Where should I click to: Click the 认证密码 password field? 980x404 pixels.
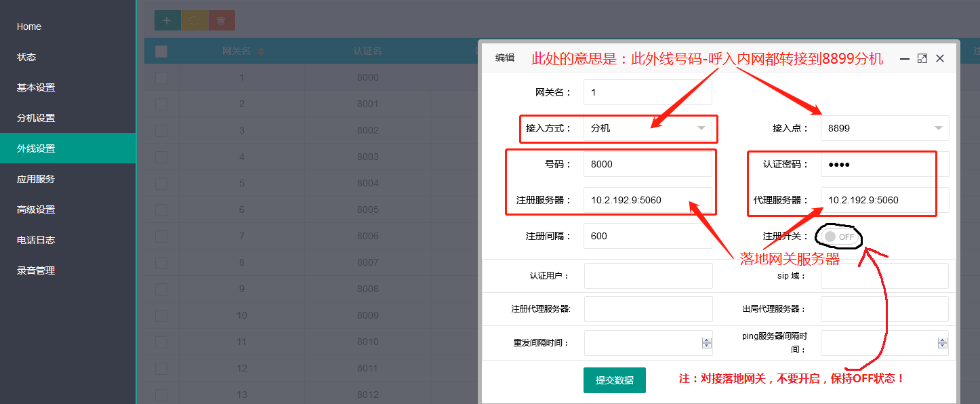884,164
